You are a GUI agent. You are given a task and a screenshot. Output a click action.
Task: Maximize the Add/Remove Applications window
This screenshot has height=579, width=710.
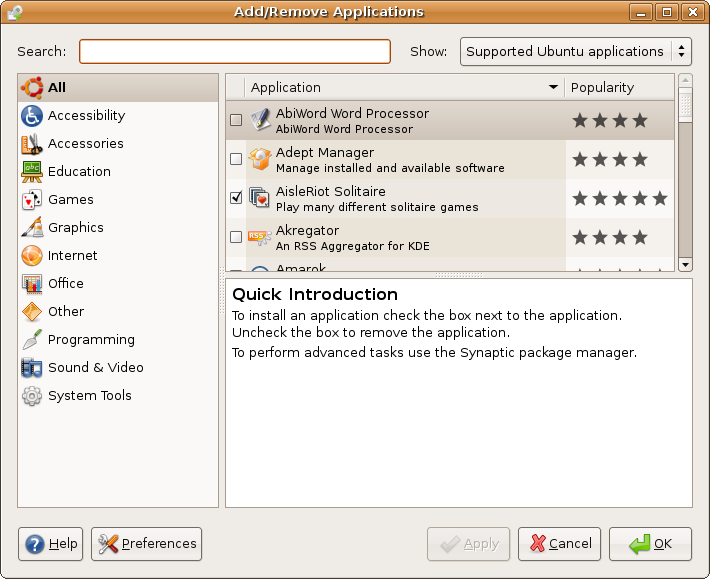(667, 12)
